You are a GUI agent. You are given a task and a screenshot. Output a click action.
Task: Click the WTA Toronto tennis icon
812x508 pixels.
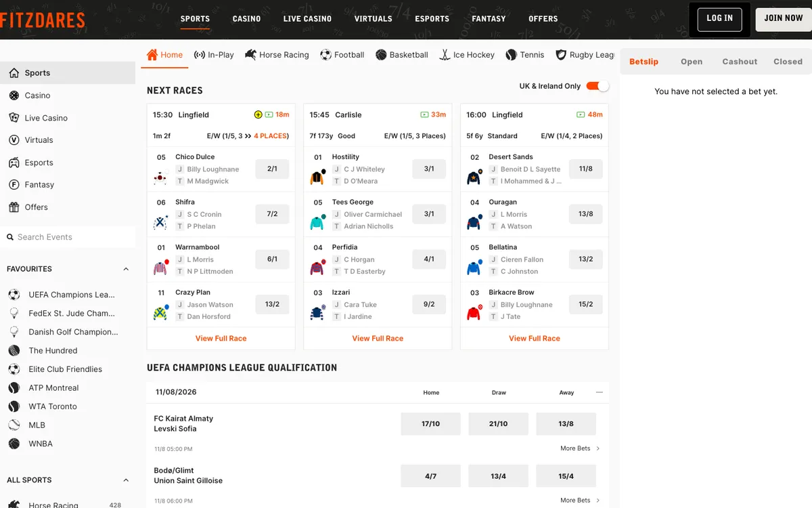[14, 406]
